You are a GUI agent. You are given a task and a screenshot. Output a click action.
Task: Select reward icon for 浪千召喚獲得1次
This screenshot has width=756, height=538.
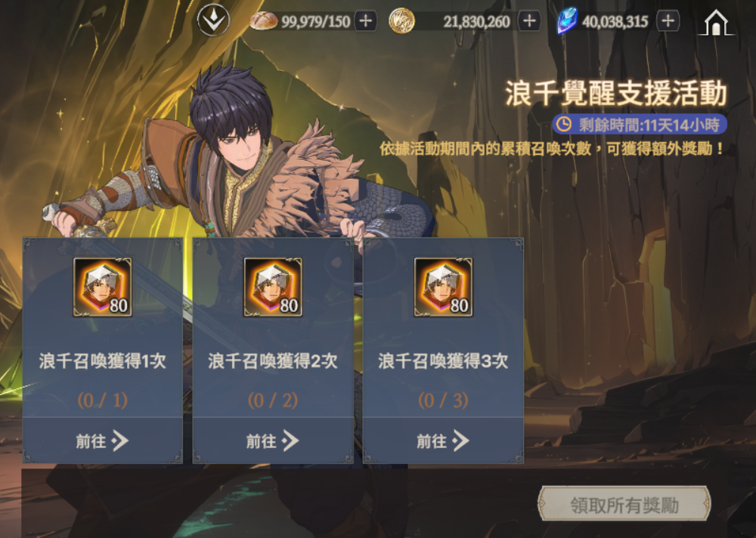[102, 287]
